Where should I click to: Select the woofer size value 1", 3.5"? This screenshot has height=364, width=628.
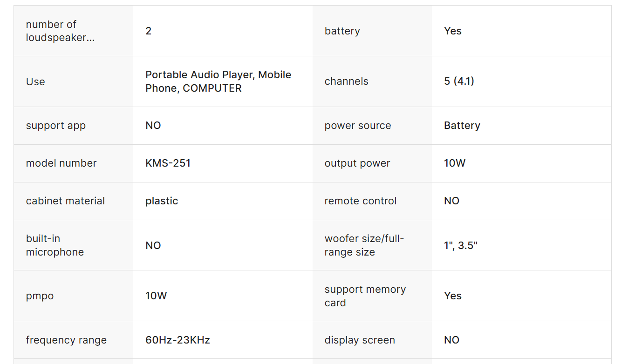[461, 245]
